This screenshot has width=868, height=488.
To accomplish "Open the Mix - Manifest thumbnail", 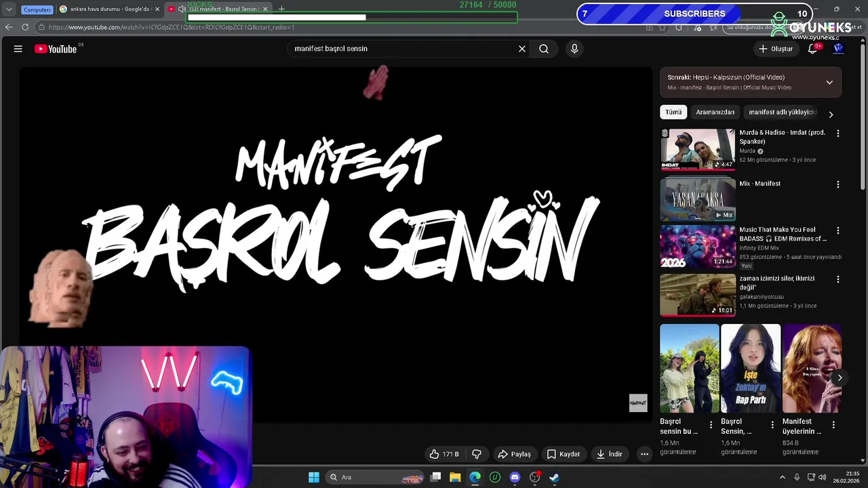I will click(698, 199).
